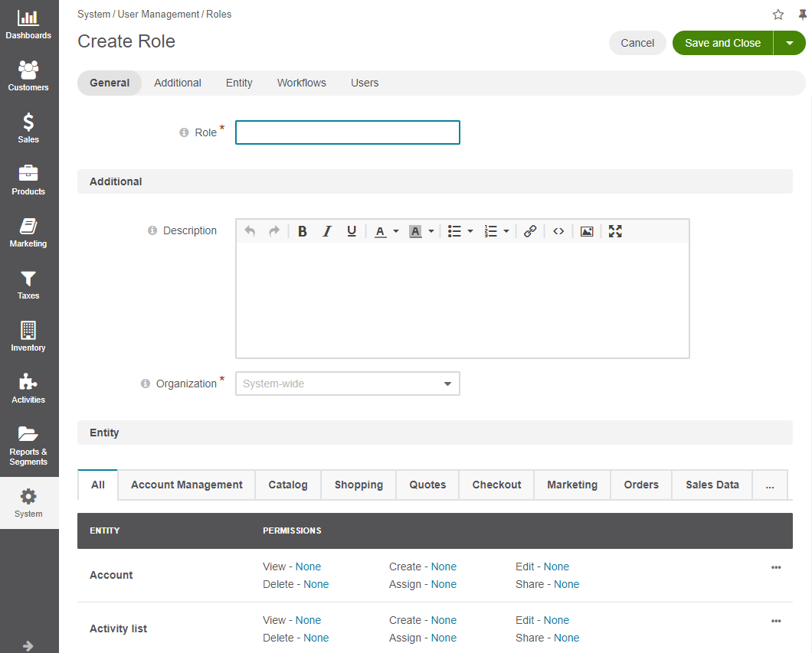Open the Organization dropdown
Screen dimensions: 812x653
(348, 384)
